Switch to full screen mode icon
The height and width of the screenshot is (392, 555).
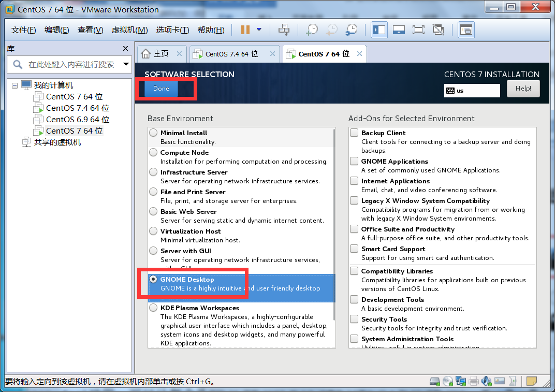[x=418, y=30]
